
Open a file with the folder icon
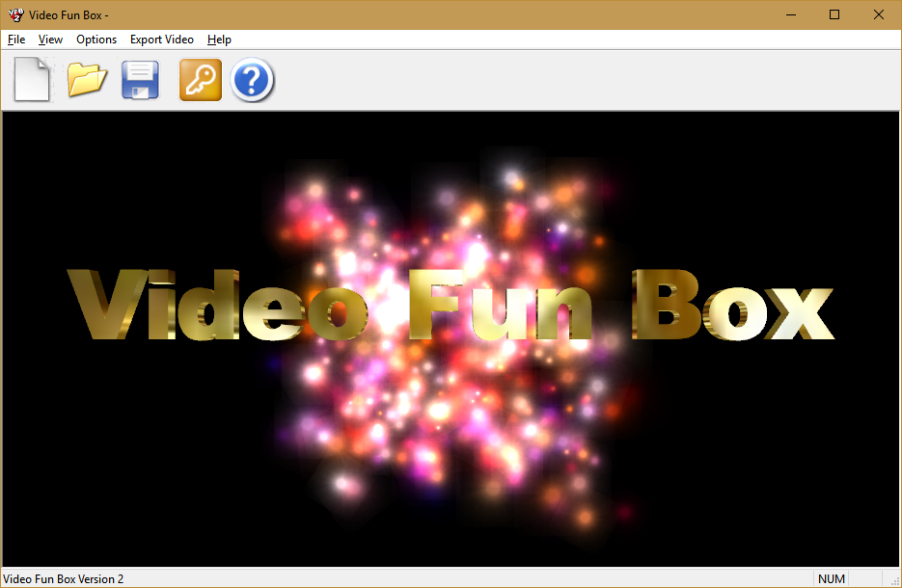click(x=87, y=80)
